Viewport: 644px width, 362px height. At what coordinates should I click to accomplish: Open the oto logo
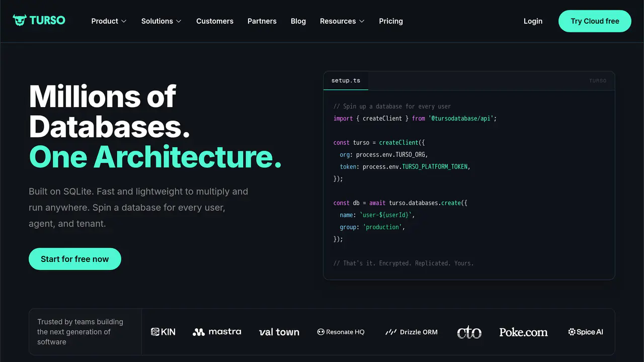click(x=469, y=332)
